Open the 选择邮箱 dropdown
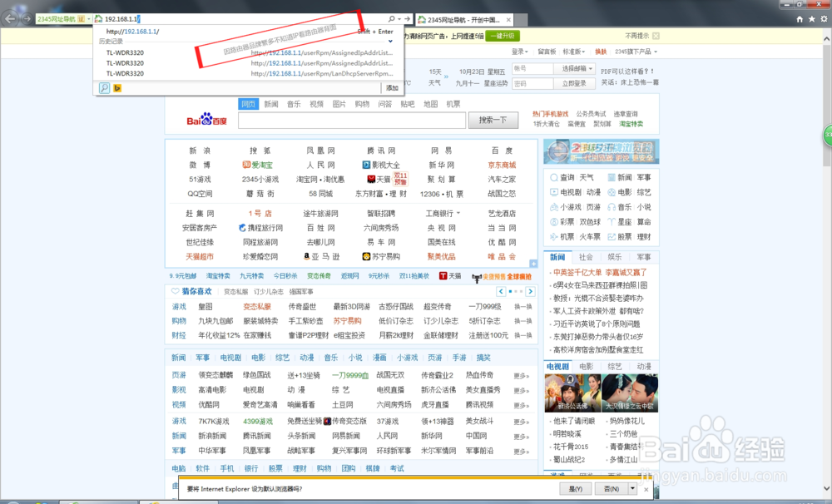This screenshot has height=504, width=832. click(x=574, y=68)
